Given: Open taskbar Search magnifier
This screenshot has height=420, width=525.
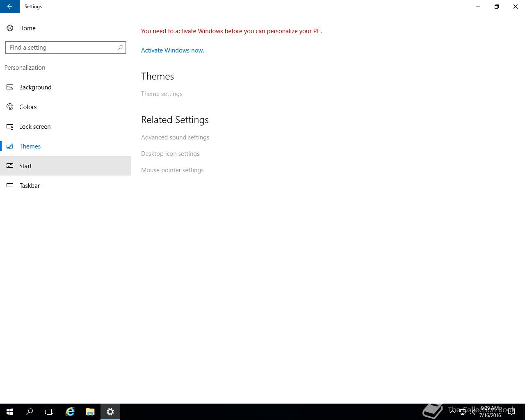Looking at the screenshot, I should (x=30, y=412).
